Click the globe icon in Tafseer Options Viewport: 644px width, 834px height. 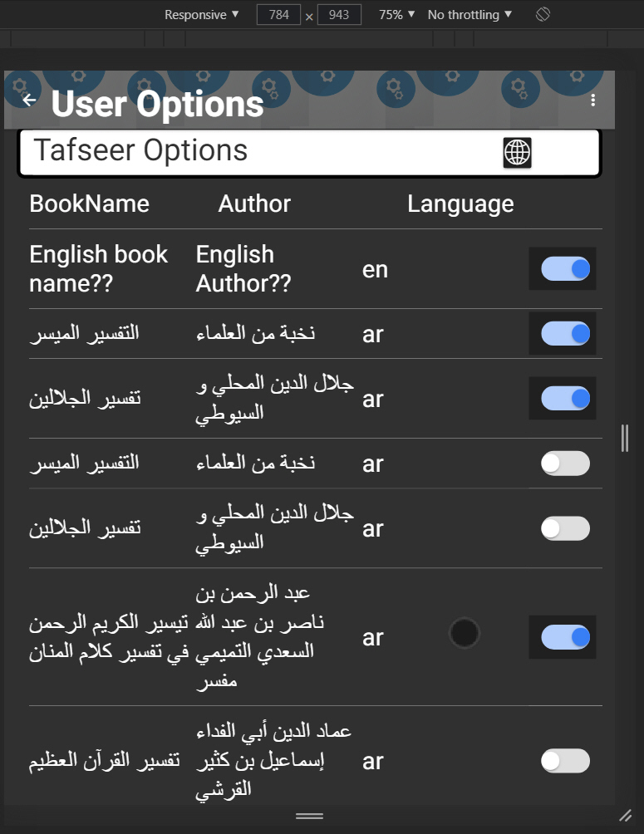tap(517, 153)
